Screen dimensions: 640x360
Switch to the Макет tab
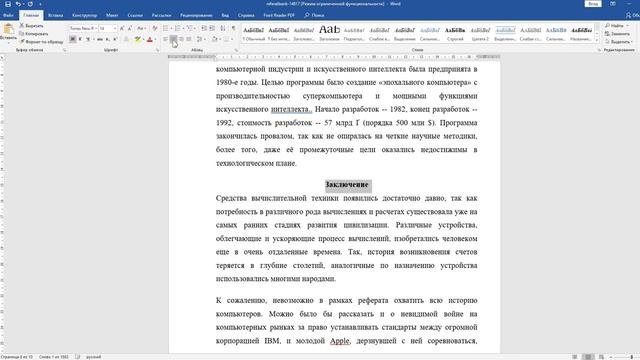[112, 15]
